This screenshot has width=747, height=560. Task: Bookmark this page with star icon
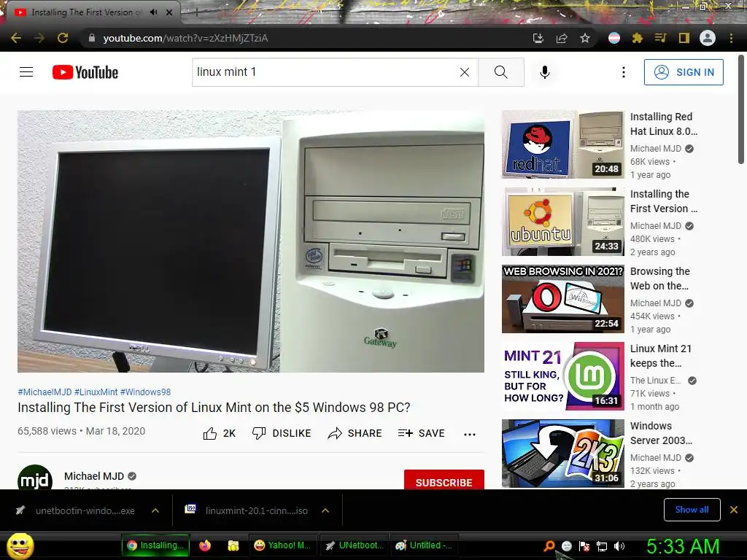[585, 38]
